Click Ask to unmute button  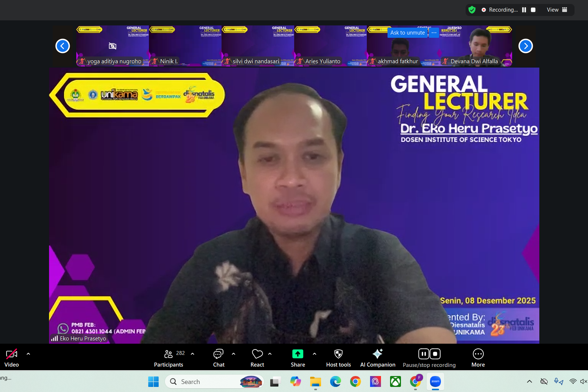pyautogui.click(x=407, y=33)
